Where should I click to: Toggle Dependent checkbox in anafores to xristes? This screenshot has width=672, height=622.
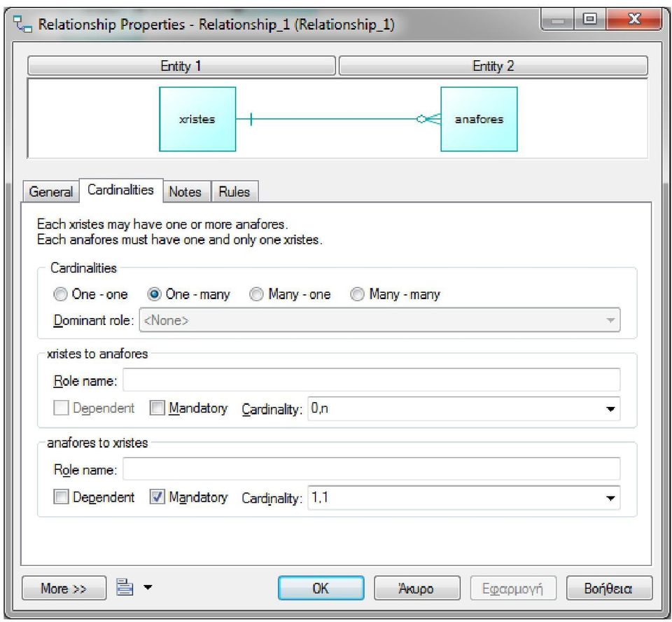click(x=61, y=497)
